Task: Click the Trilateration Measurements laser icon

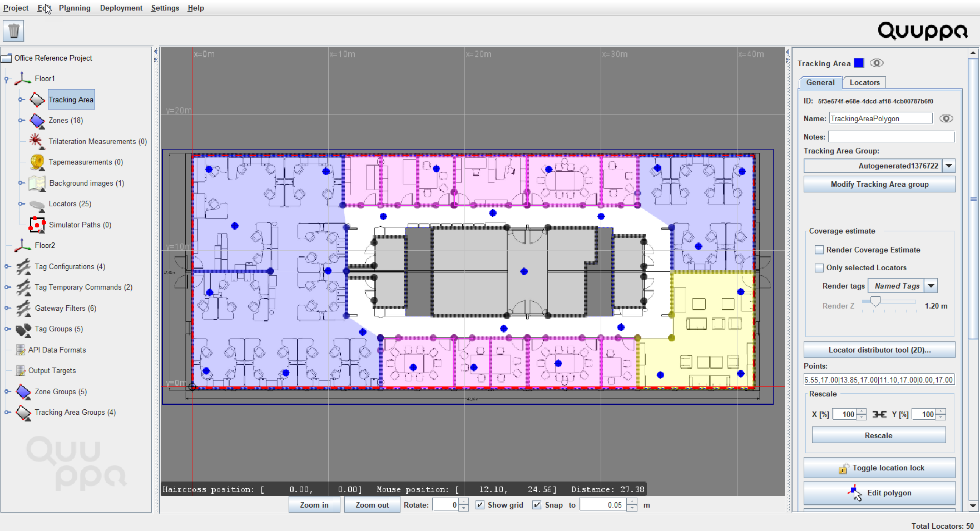Action: (37, 141)
